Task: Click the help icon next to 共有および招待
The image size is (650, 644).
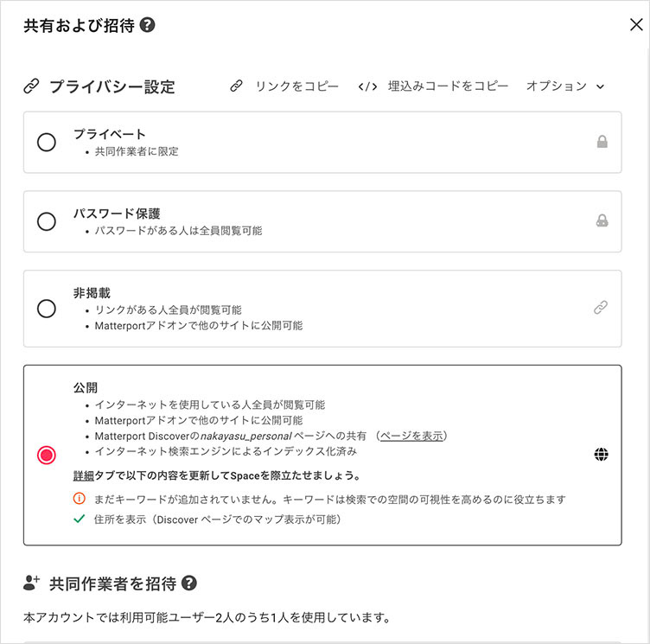Action: tap(147, 25)
